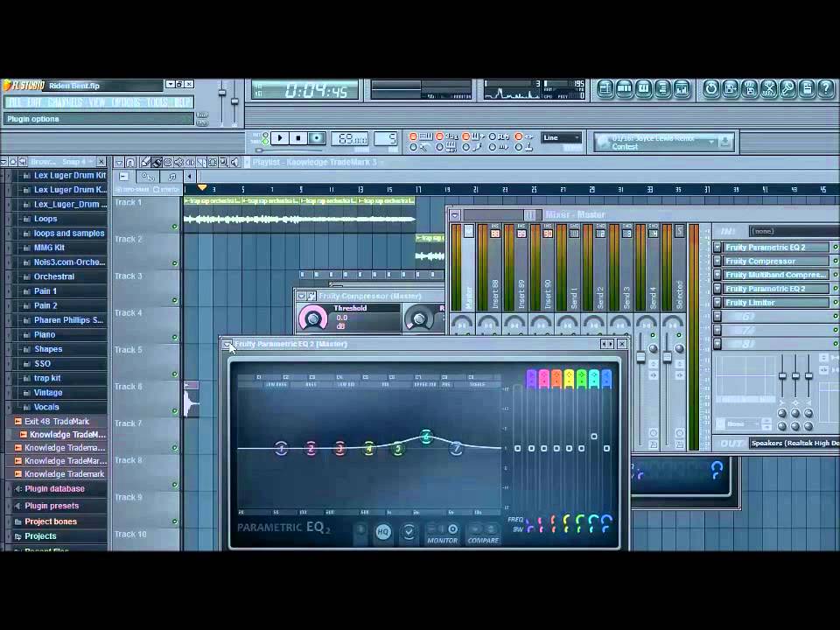
Task: Open the Step Sequencer toolbar icon
Action: tap(624, 88)
